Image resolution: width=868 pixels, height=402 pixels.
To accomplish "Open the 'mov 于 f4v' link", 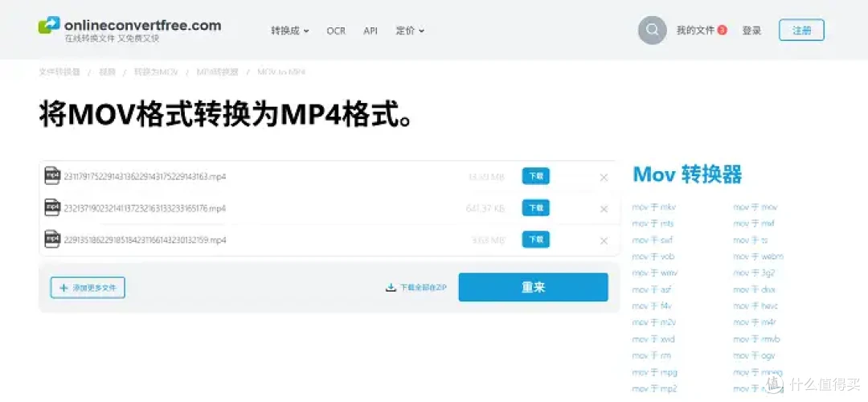I will (x=652, y=306).
